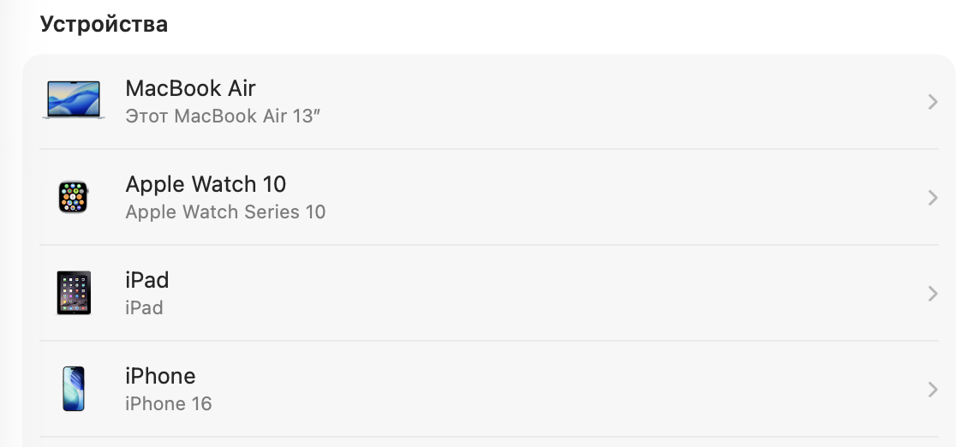Viewport: 980px width, 447px height.
Task: Click the iPad tablet icon
Action: pos(73,293)
